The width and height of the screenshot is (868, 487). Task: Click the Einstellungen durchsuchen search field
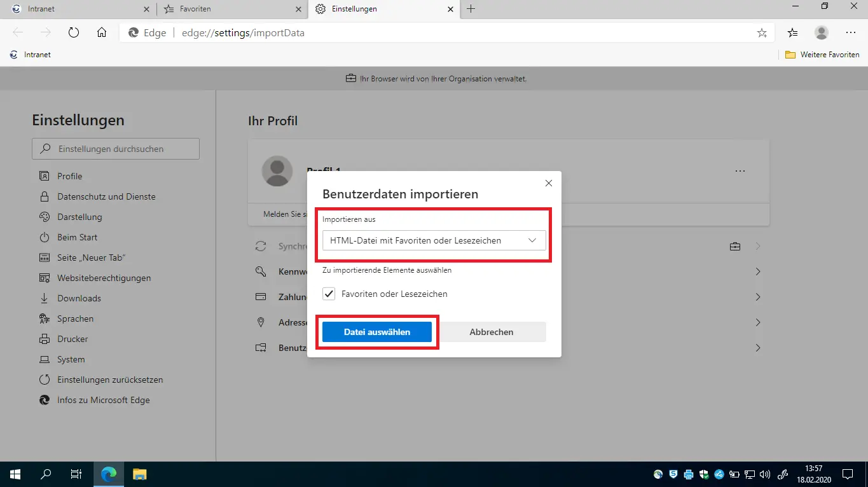pyautogui.click(x=116, y=149)
